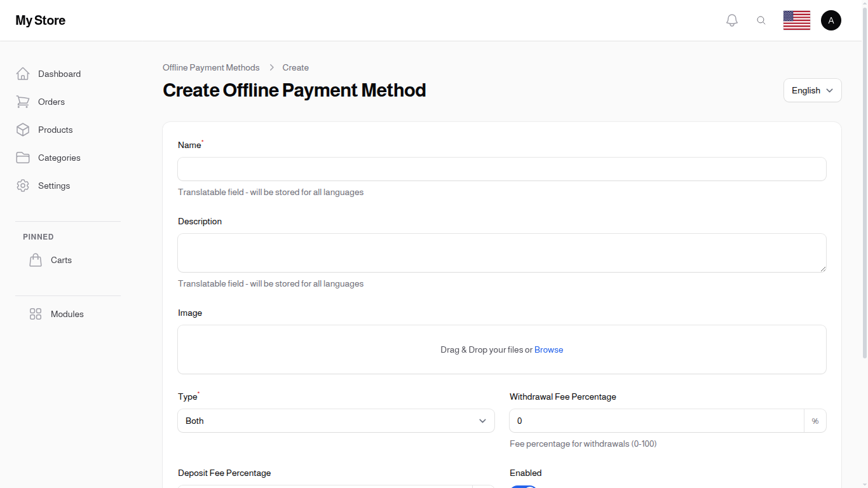
Task: Open Products via the box icon
Action: (23, 130)
